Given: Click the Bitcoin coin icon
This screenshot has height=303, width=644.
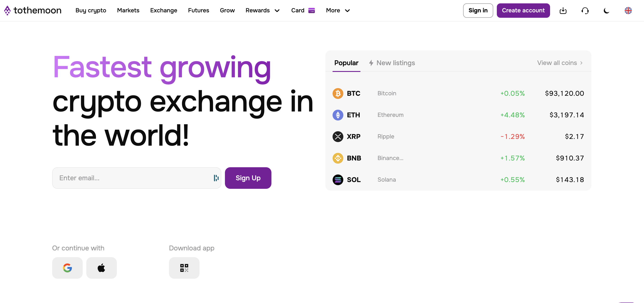Looking at the screenshot, I should click(x=338, y=94).
